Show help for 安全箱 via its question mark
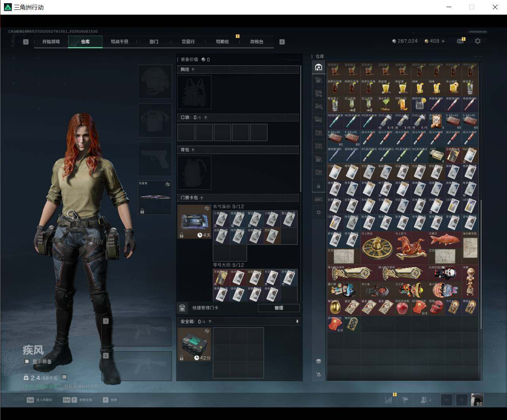 (210, 322)
